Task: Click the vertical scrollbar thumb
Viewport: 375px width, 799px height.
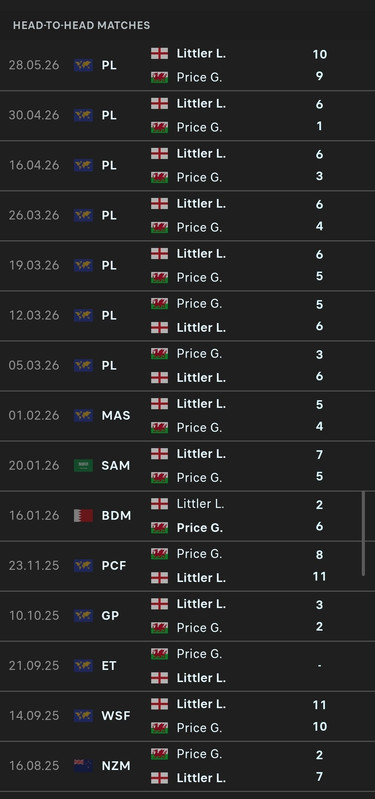Action: tap(363, 534)
